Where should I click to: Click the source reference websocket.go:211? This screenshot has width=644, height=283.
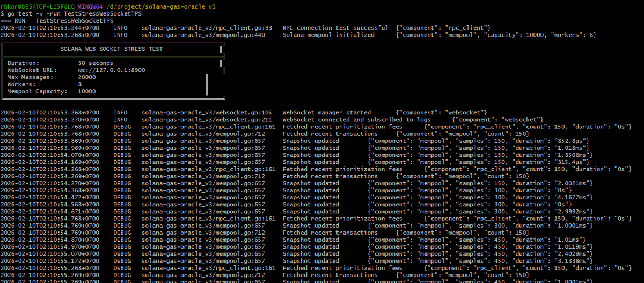tap(207, 119)
